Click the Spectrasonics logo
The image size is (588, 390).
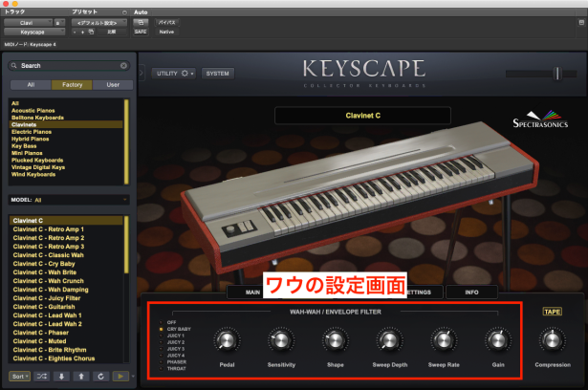pos(540,119)
